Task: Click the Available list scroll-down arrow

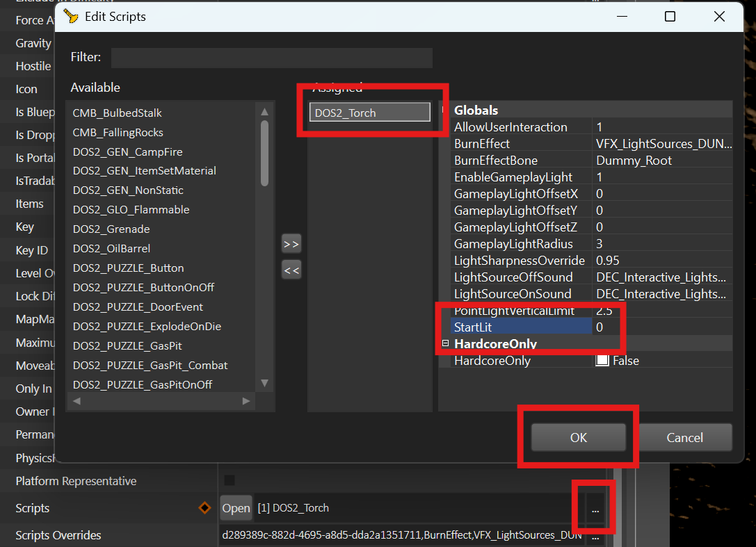Action: click(264, 383)
